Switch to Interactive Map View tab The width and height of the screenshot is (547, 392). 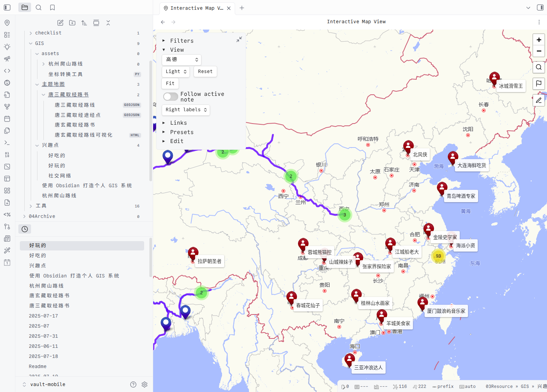[x=196, y=8]
